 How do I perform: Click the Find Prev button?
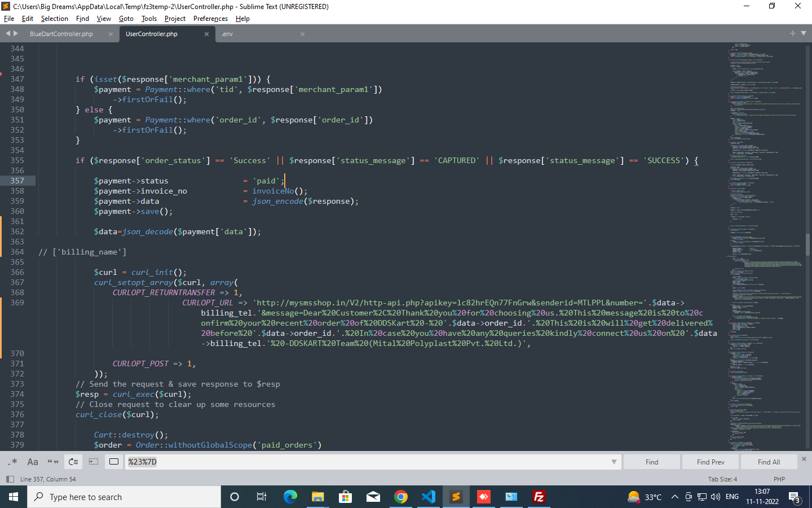coord(710,462)
